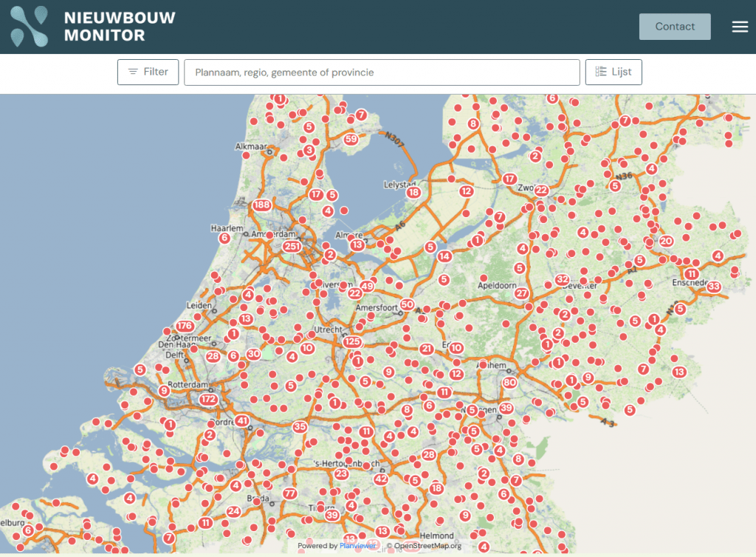Viewport: 756px width, 557px height.
Task: Select the 188 cluster marker
Action: point(262,205)
